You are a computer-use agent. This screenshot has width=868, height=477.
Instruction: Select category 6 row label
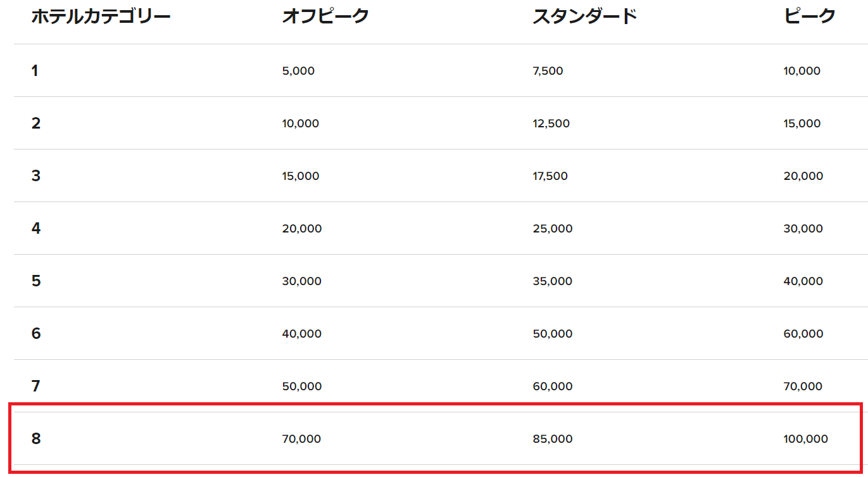point(36,334)
